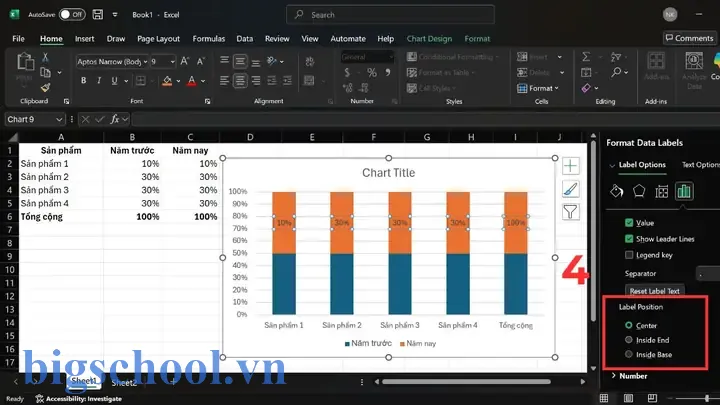The height and width of the screenshot is (405, 720).
Task: Increase font size with larger A icon
Action: coord(185,61)
